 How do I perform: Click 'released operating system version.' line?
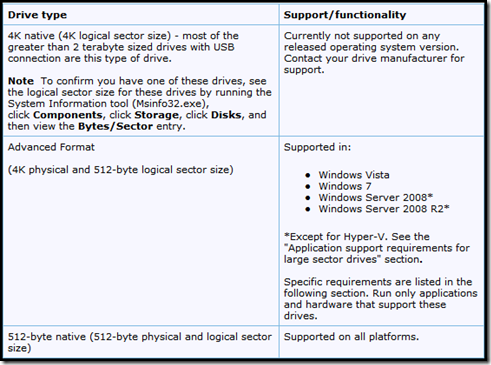pos(371,47)
